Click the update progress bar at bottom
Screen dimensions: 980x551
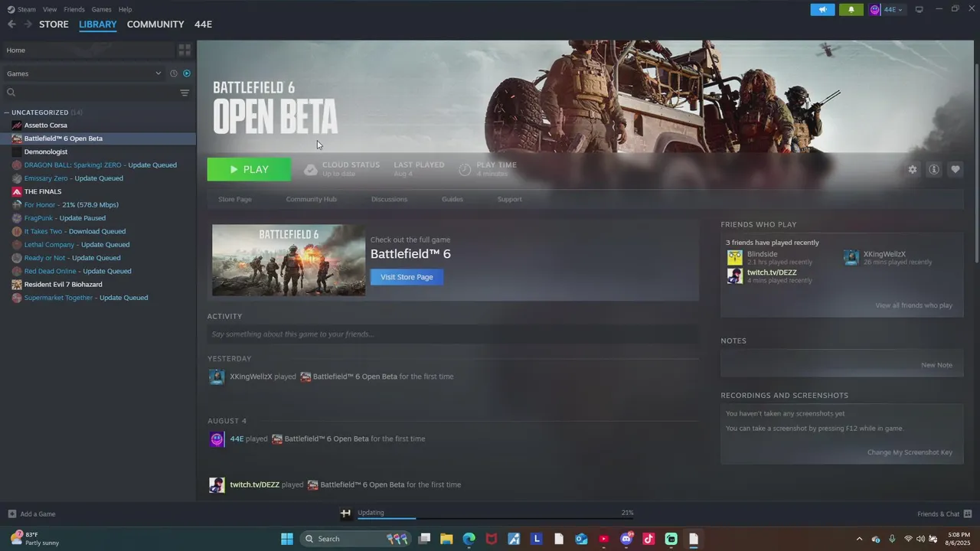pyautogui.click(x=495, y=518)
